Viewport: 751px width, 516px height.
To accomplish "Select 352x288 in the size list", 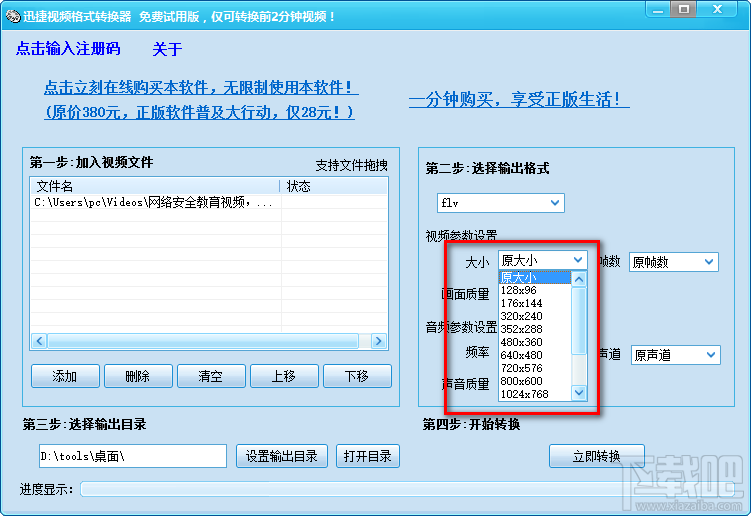I will click(535, 329).
